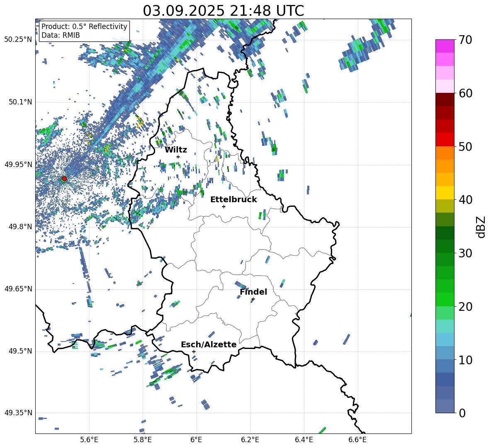
Task: Click the 6°E longitude label
Action: 196,440
